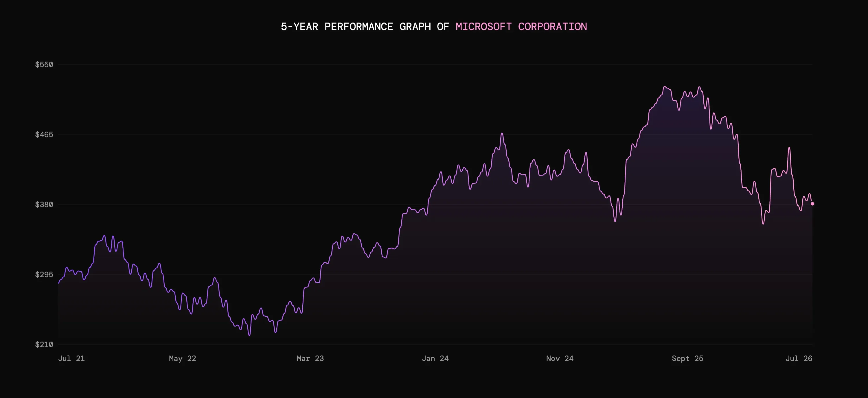Click the "Nov 24" x-axis label
Image resolution: width=868 pixels, height=398 pixels.
click(x=560, y=358)
